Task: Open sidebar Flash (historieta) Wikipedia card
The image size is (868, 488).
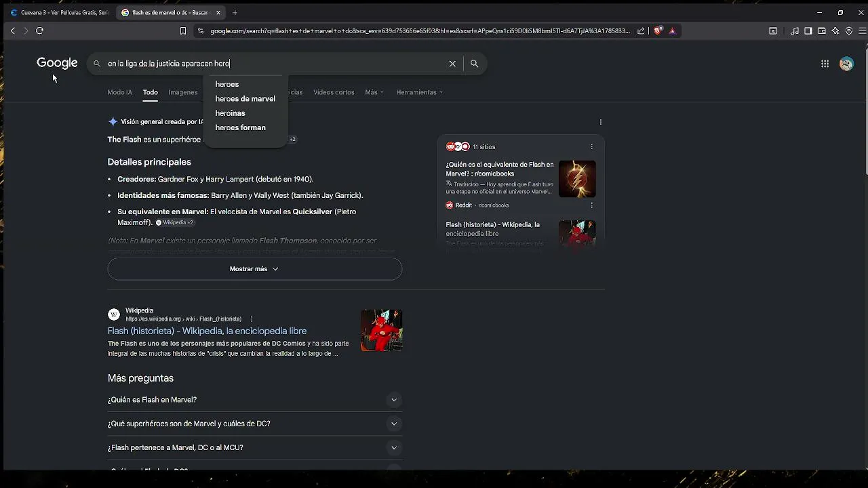Action: [x=520, y=234]
